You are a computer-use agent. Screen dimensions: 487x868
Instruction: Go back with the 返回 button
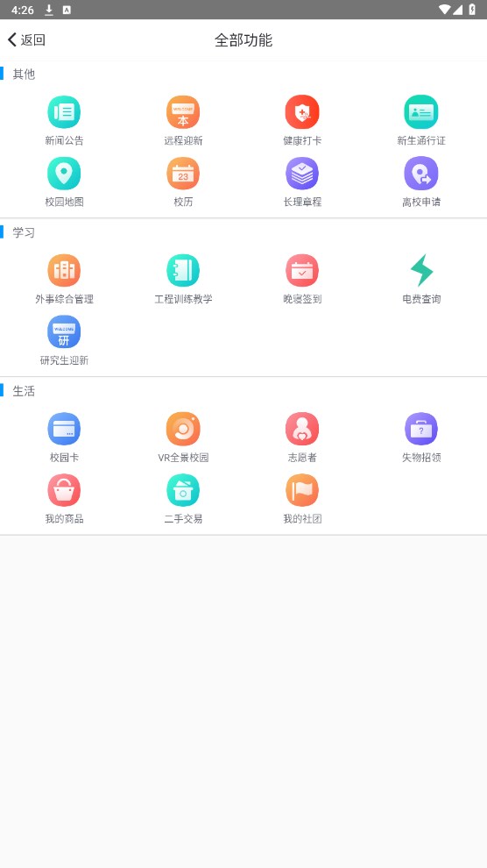point(26,39)
